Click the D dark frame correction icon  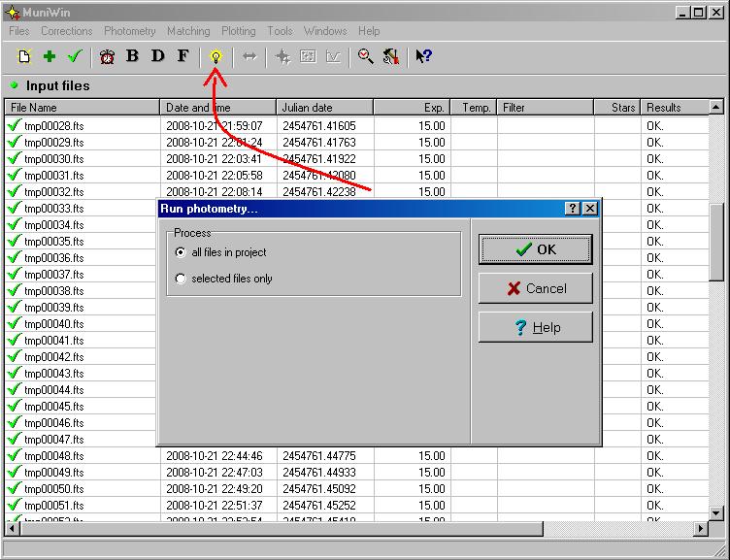pos(158,56)
